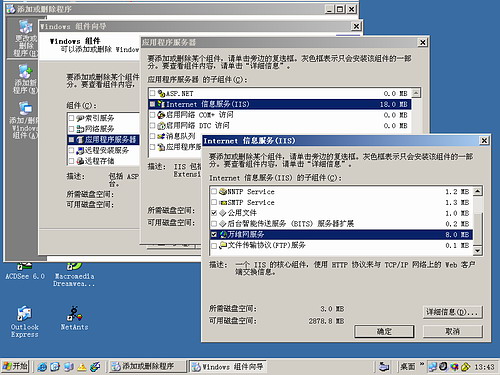Viewport: 500px width, 375px height.
Task: Click 取消 in the IIS dialog
Action: tap(453, 331)
